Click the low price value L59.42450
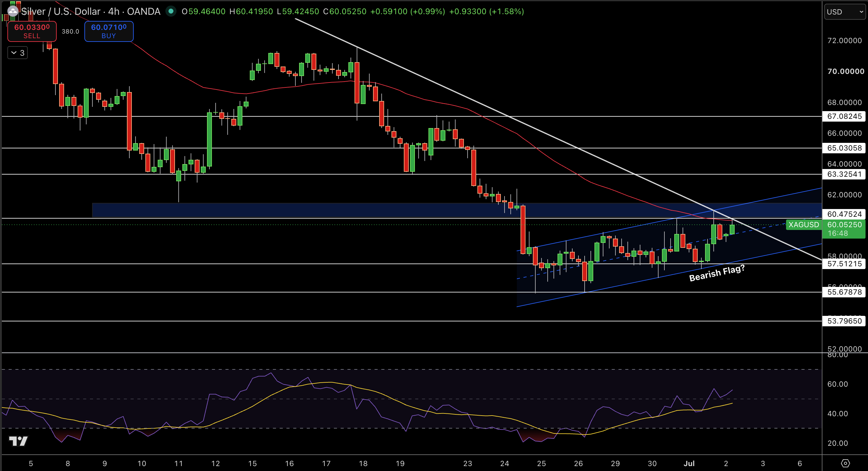This screenshot has height=471, width=868. pos(298,11)
